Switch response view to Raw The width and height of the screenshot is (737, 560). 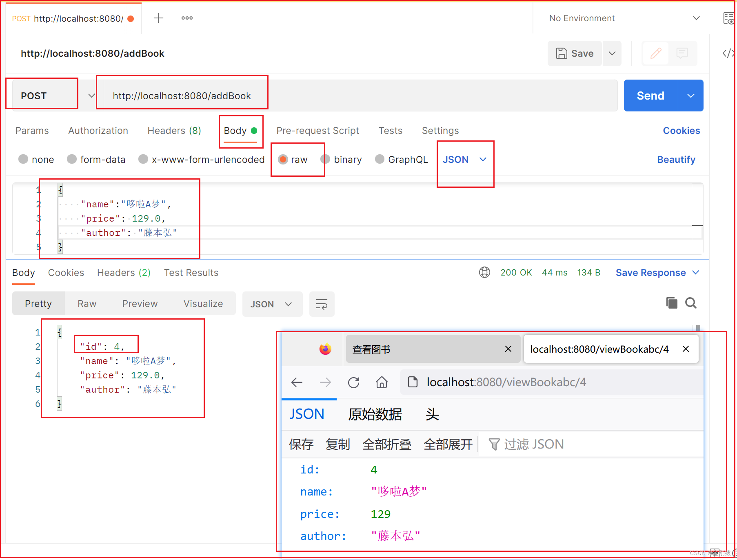[87, 304]
